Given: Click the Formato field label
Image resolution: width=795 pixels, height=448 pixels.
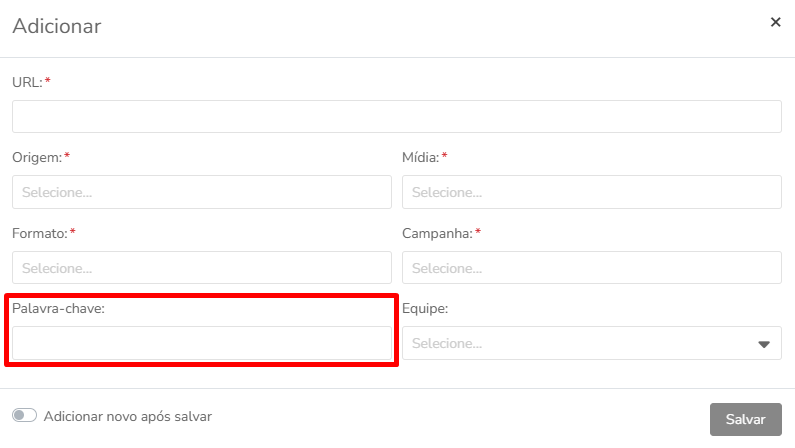Looking at the screenshot, I should 40,234.
